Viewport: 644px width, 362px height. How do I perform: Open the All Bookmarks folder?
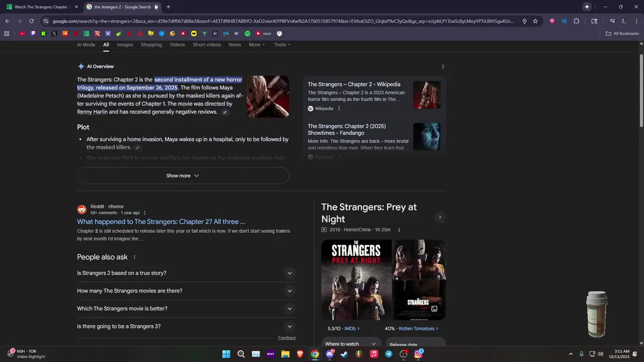tap(622, 34)
